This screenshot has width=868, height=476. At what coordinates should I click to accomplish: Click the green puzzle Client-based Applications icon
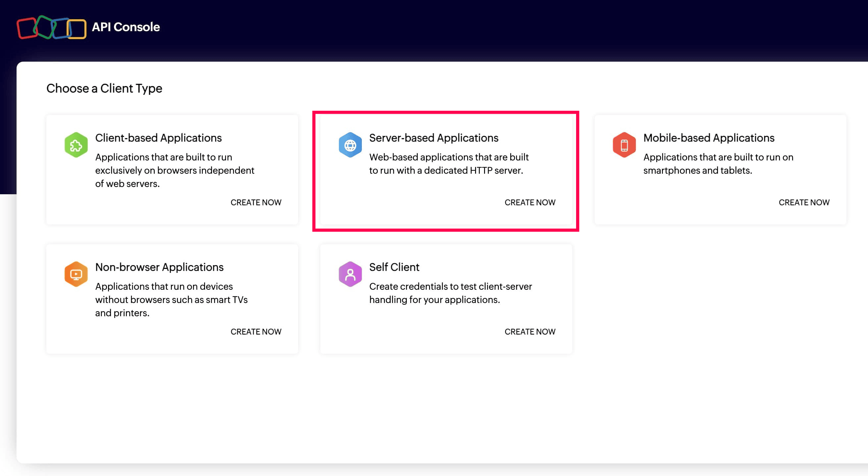click(76, 145)
